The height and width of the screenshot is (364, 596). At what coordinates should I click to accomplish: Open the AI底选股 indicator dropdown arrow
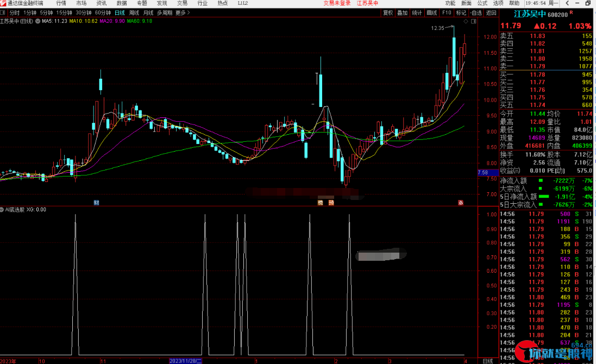[x=2, y=210]
